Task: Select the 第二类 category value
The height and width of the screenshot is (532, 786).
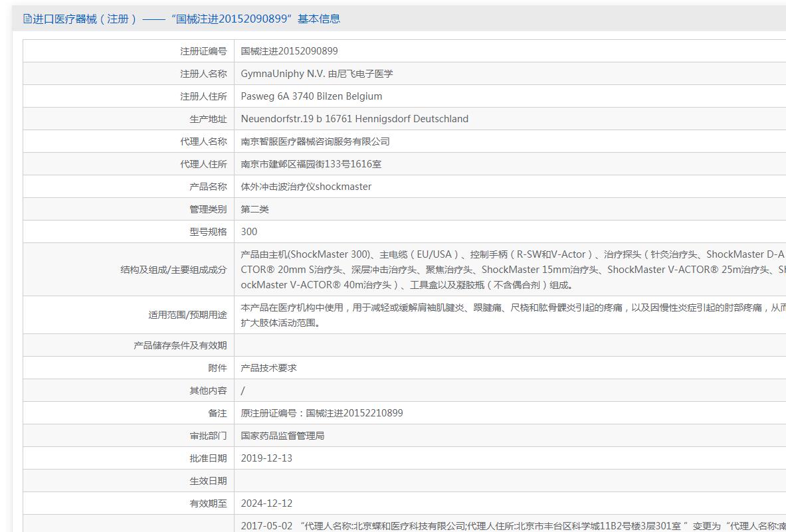Action: (254, 209)
